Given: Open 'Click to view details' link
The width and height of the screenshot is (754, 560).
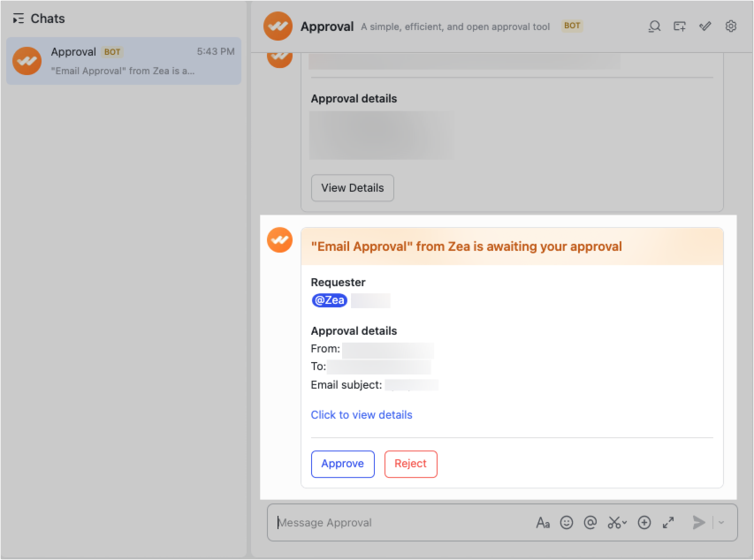Looking at the screenshot, I should click(x=362, y=414).
